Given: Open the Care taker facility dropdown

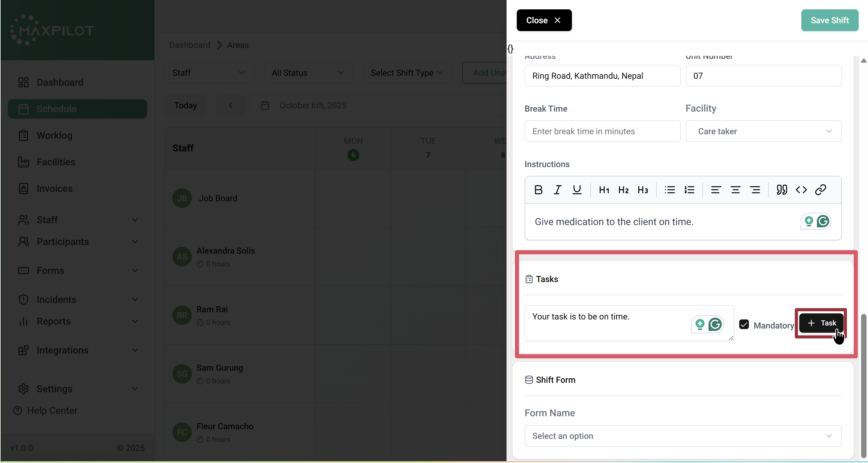Looking at the screenshot, I should click(763, 131).
